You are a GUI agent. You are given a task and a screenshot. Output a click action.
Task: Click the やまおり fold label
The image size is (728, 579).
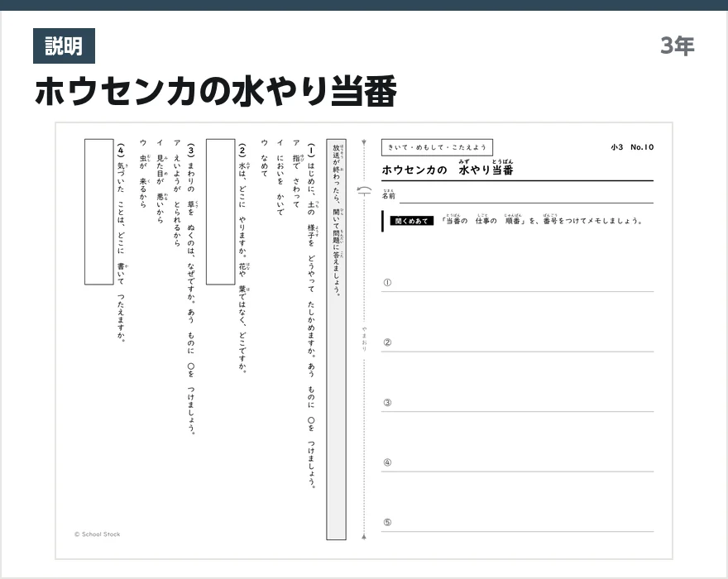coord(364,339)
